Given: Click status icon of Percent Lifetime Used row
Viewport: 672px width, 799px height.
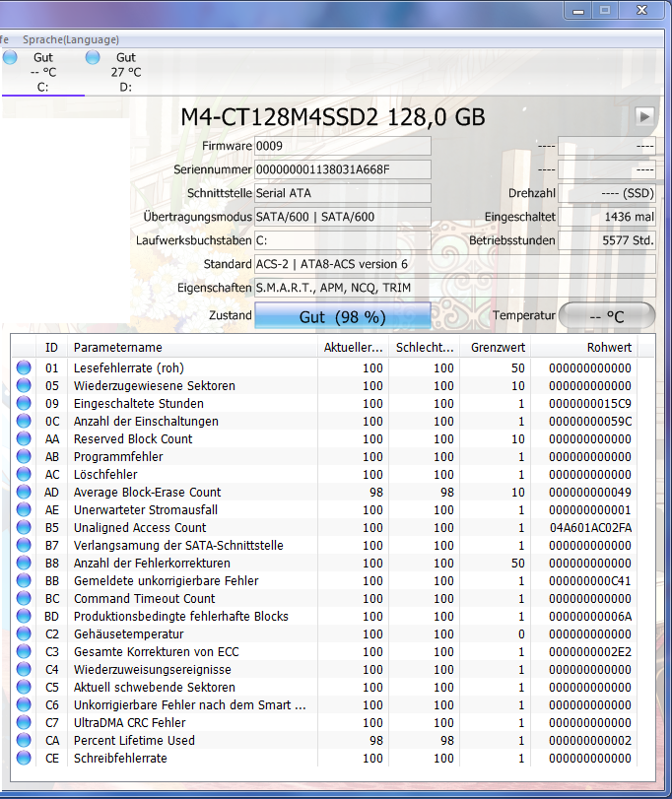Looking at the screenshot, I should (x=24, y=741).
